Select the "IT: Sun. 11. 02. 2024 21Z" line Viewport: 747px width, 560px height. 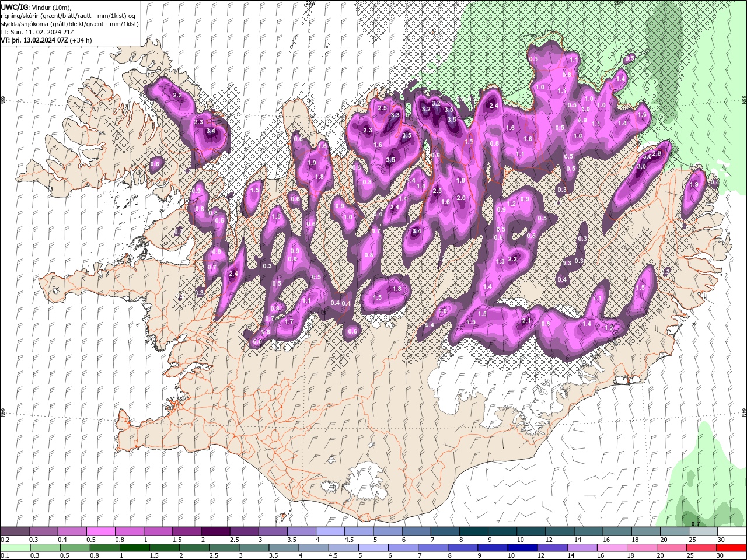pyautogui.click(x=37, y=32)
